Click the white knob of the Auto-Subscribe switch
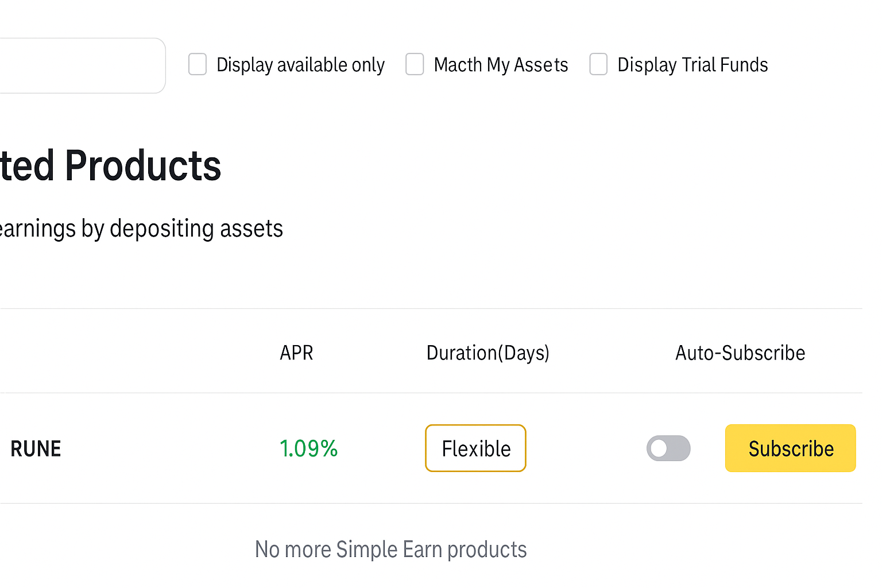The width and height of the screenshot is (882, 588). click(659, 448)
